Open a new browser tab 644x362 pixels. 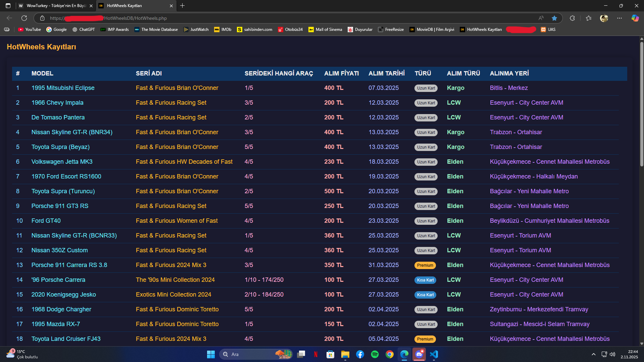pyautogui.click(x=182, y=6)
